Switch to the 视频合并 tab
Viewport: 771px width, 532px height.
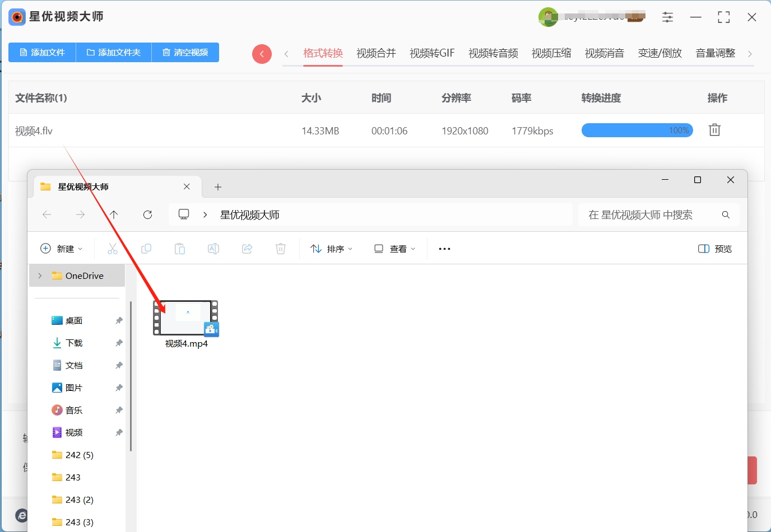(x=376, y=53)
